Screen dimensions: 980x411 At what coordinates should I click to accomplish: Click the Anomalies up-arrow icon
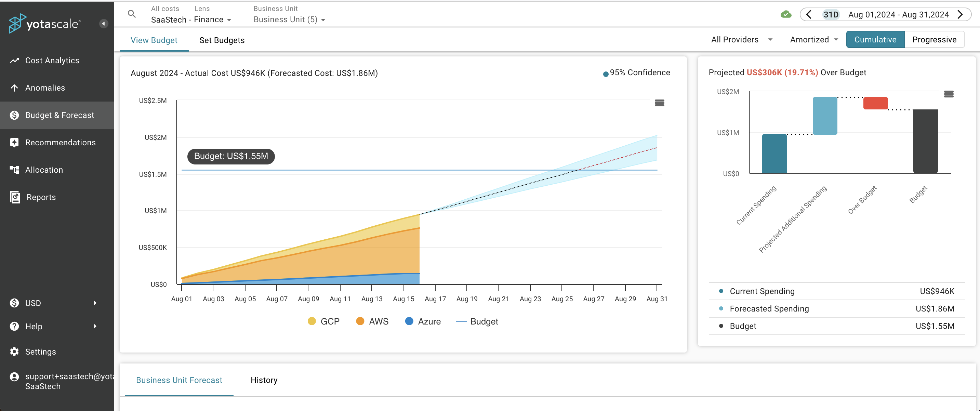(14, 88)
